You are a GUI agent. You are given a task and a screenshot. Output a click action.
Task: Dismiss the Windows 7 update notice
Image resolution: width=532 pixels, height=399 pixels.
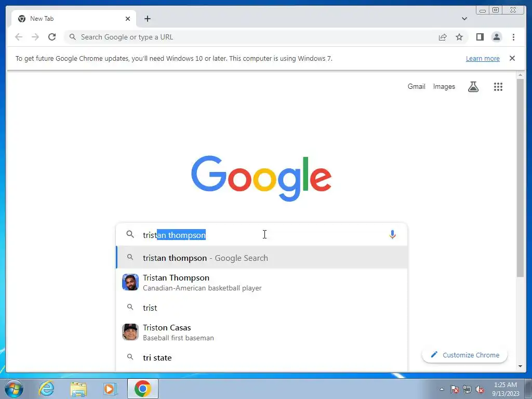point(512,58)
